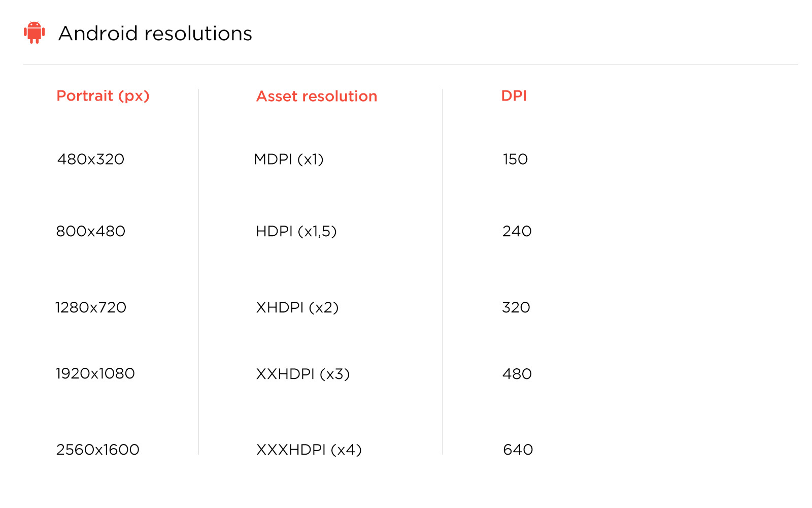Click the DPI column header
The image size is (812, 508).
[x=514, y=96]
